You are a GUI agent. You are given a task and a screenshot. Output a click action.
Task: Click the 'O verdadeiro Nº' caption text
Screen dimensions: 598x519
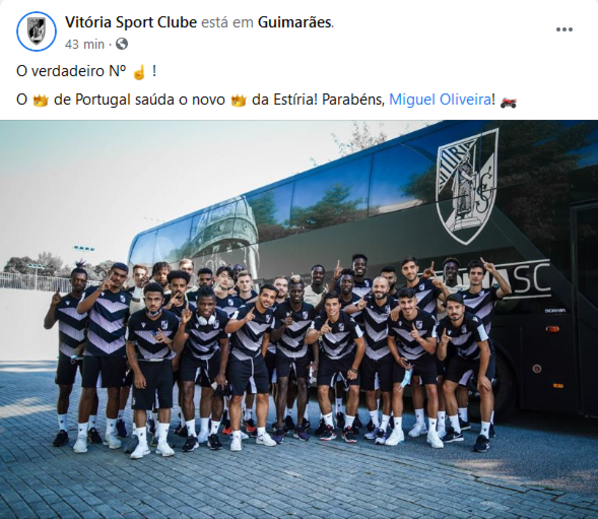click(71, 71)
